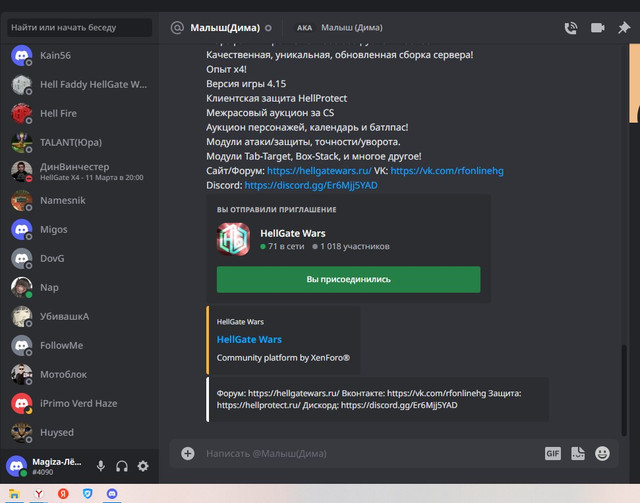Open TALANT(Юра) conversation

80,142
